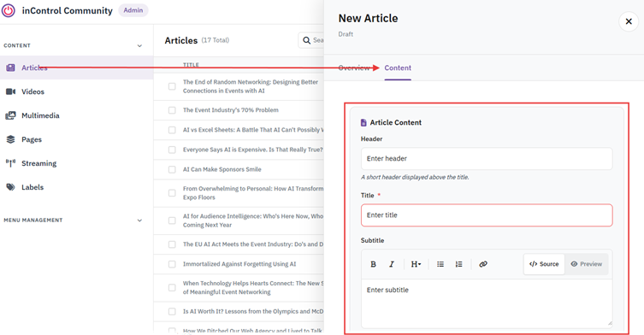Open 'Everyone Says AI is Expensive' article
The height and width of the screenshot is (335, 644).
(x=253, y=150)
